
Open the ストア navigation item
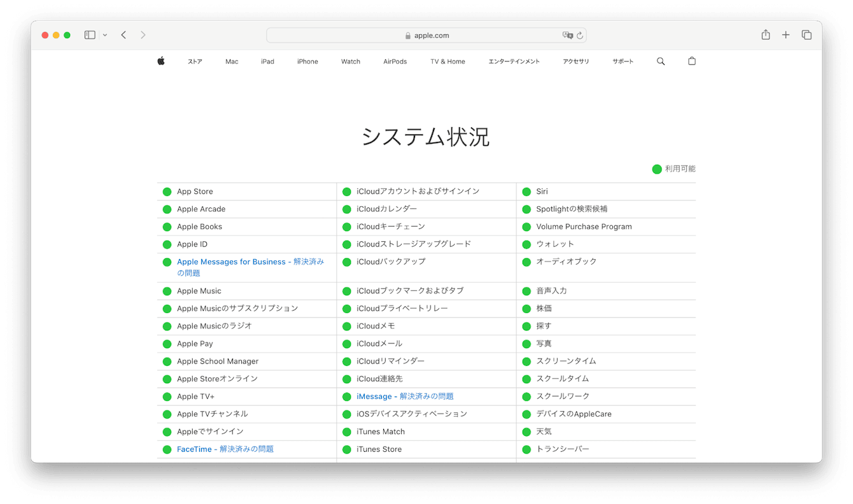195,62
